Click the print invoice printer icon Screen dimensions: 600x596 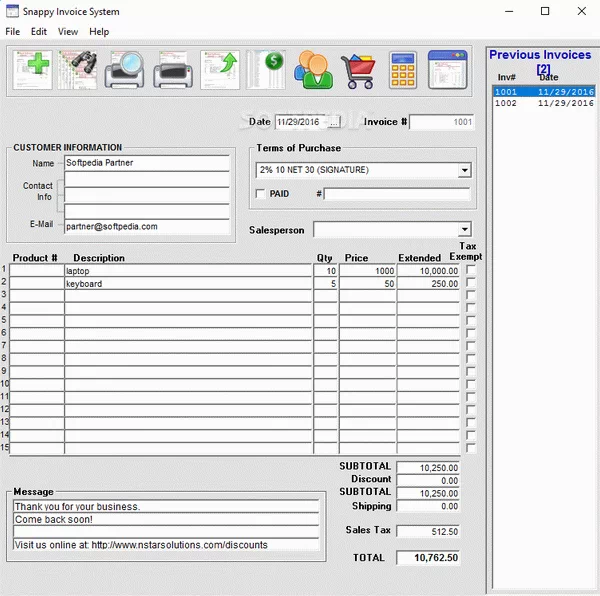(176, 70)
